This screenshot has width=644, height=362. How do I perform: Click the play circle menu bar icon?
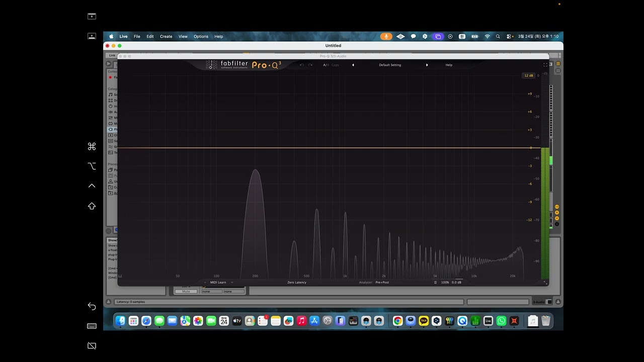pos(450,37)
